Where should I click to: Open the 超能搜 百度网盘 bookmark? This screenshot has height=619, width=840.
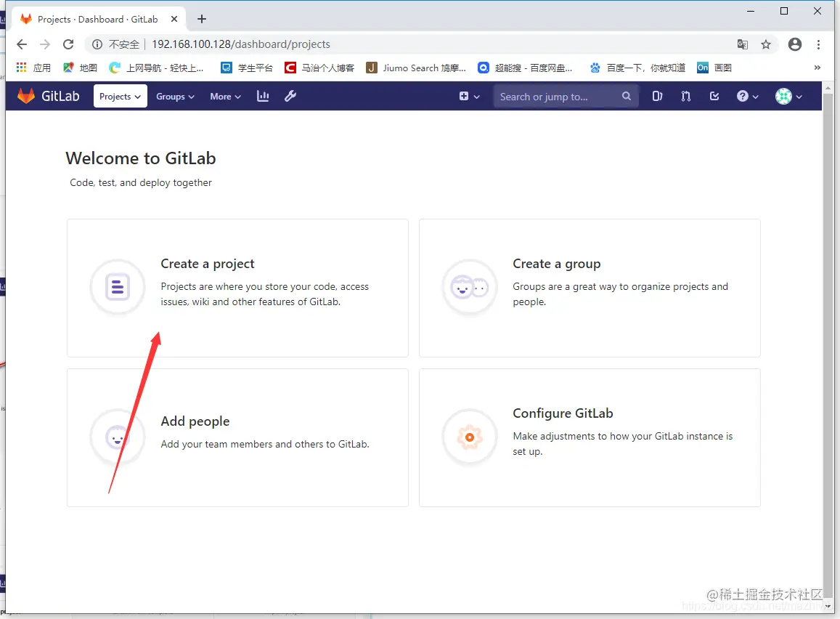coord(526,68)
